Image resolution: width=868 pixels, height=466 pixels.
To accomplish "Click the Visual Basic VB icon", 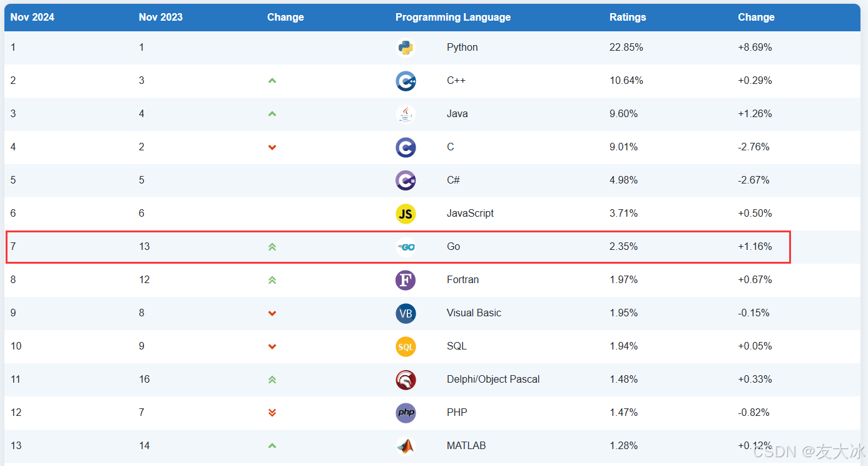I will tap(406, 313).
